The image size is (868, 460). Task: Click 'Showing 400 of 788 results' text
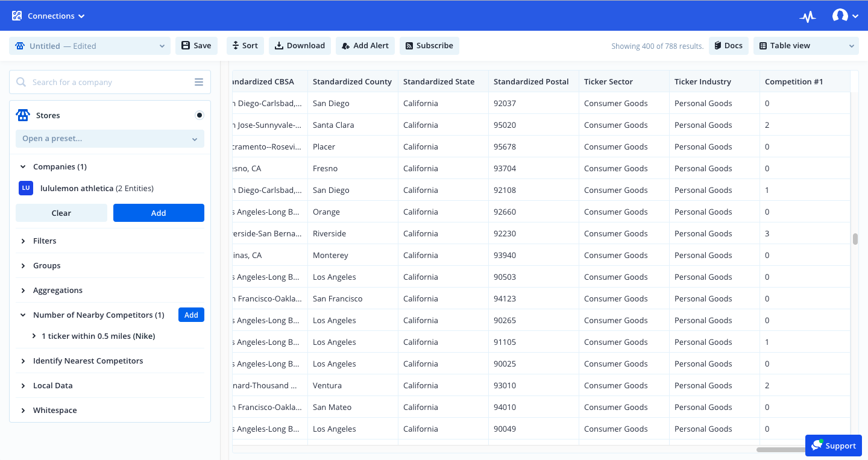click(657, 46)
